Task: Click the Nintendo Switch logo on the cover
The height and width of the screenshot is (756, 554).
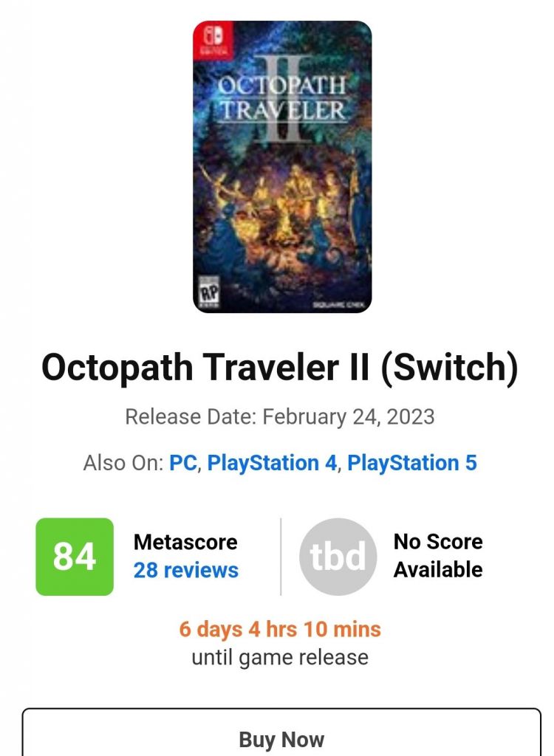Action: point(211,38)
